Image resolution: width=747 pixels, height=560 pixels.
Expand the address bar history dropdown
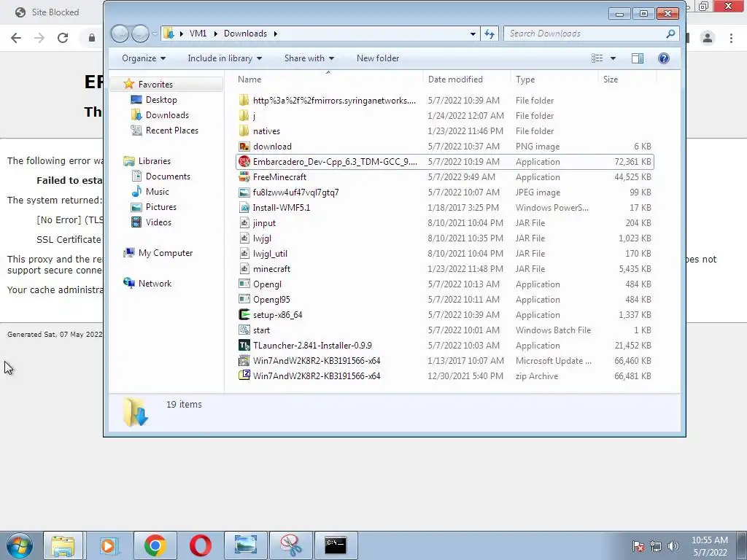pyautogui.click(x=473, y=34)
